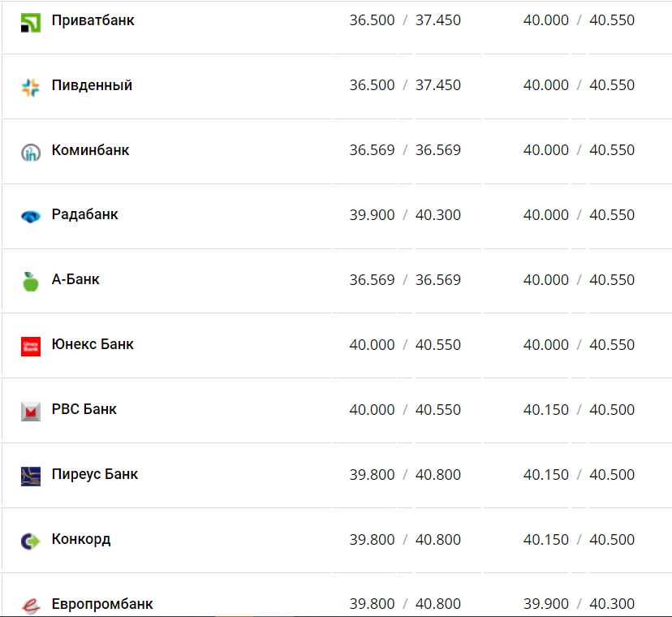Screen dimensions: 672x617
Task: Open the Европромбанк bank name link
Action: (x=102, y=604)
